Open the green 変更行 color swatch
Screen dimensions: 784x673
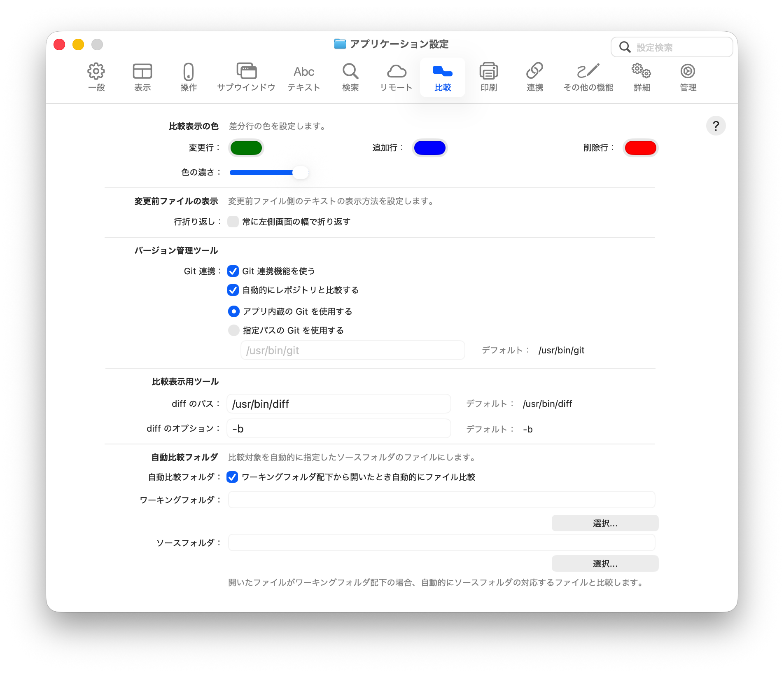(x=246, y=148)
